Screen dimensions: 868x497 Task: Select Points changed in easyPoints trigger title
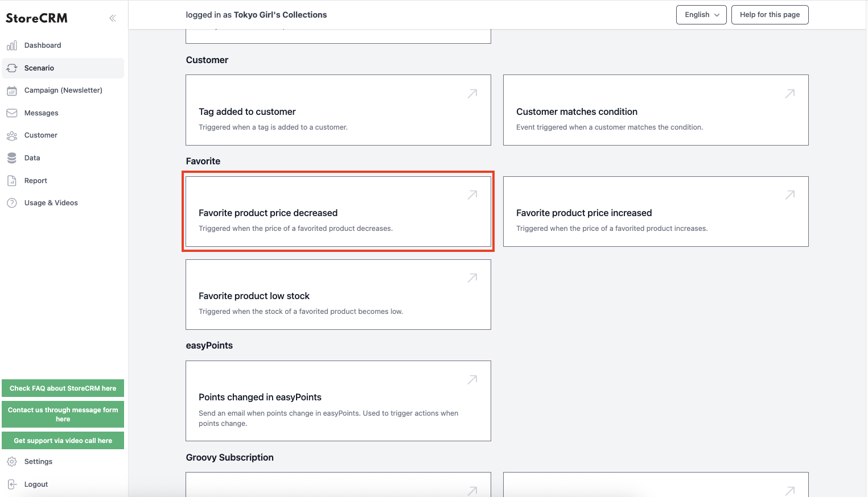coord(260,397)
